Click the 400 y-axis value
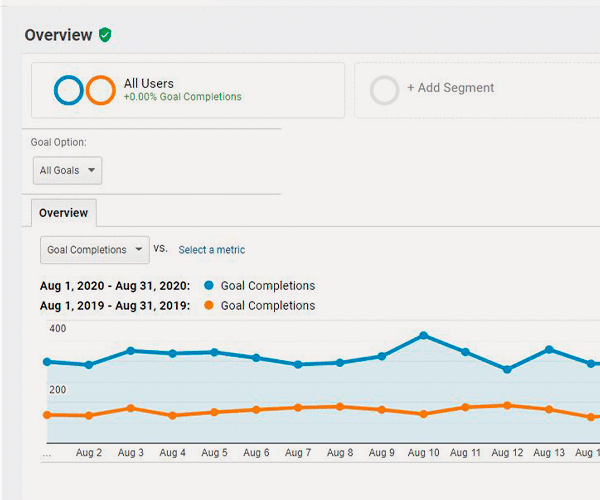The image size is (600, 500). point(57,328)
